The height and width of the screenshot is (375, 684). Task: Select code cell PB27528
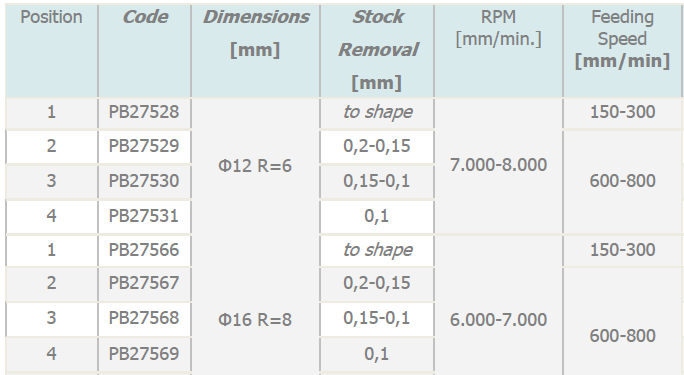pyautogui.click(x=145, y=112)
